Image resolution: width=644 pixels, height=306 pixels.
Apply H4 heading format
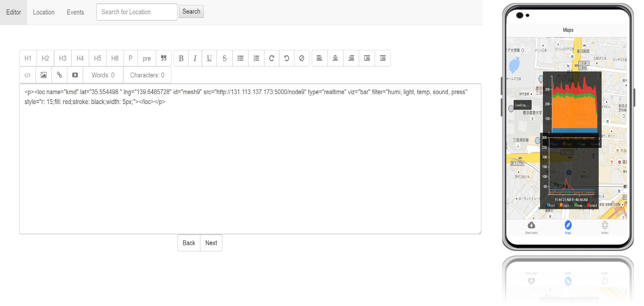(x=80, y=58)
